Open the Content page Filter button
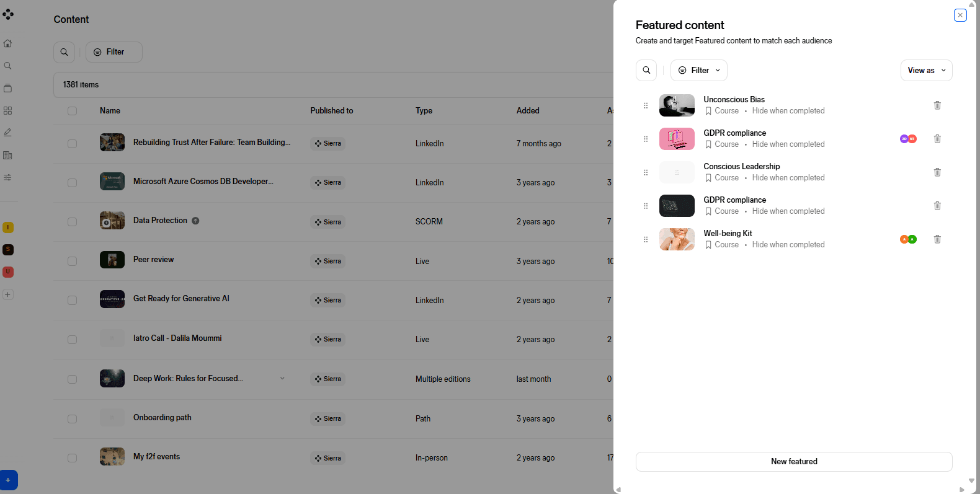This screenshot has height=494, width=980. [x=114, y=52]
